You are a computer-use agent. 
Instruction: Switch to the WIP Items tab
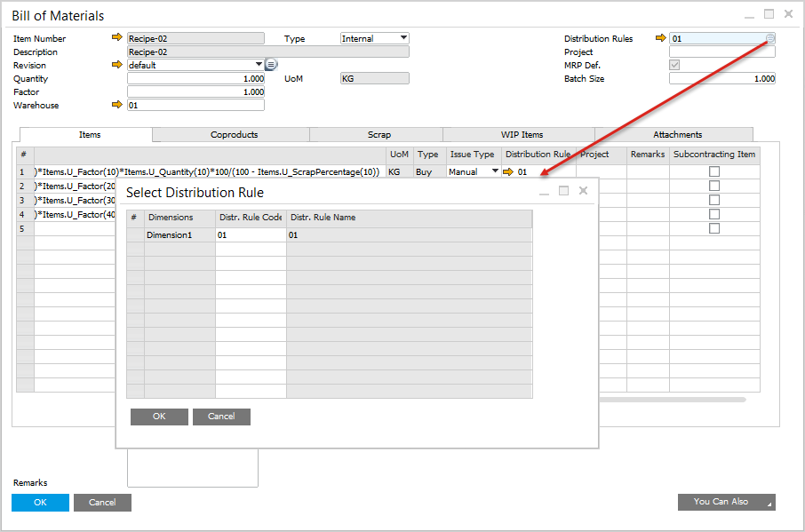(x=522, y=135)
